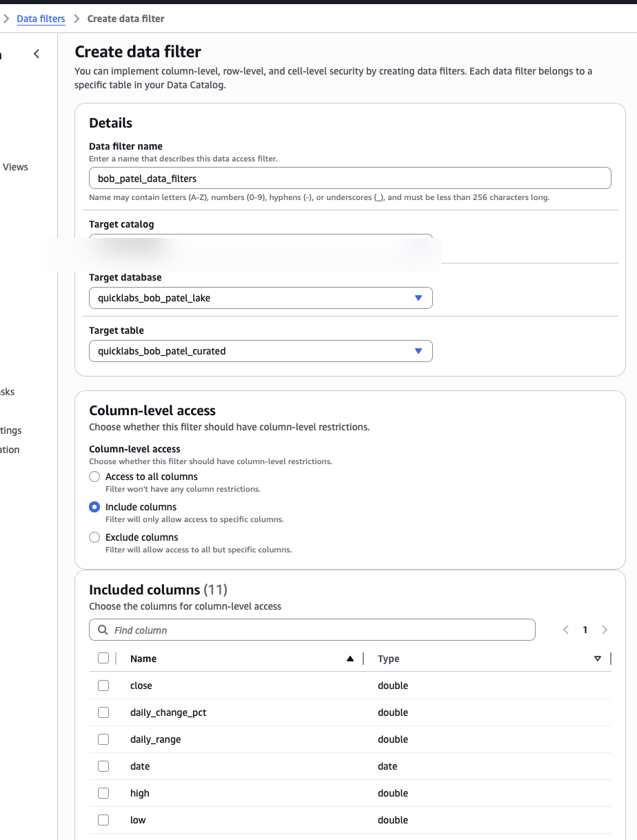Check the high column checkbox
Image resolution: width=637 pixels, height=840 pixels.
click(103, 793)
